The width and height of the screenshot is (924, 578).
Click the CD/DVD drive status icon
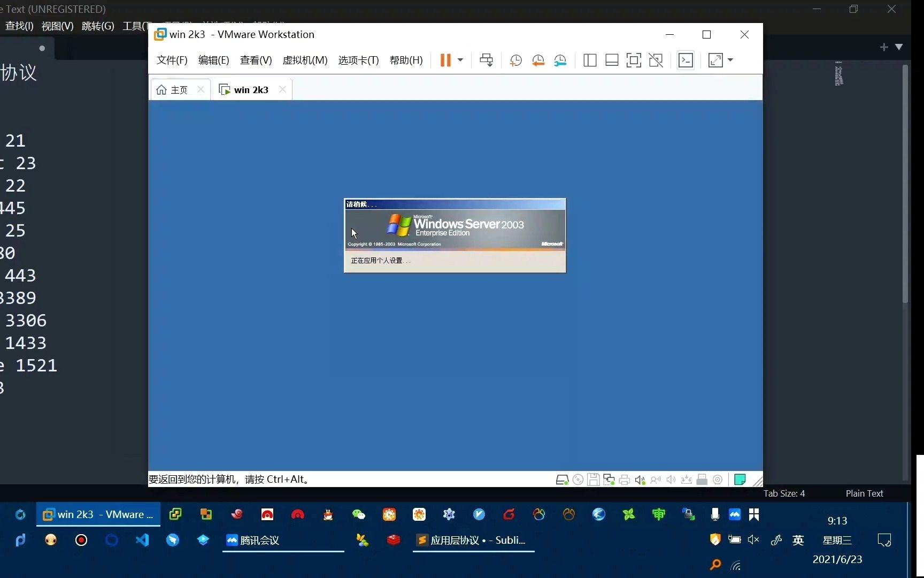point(578,480)
